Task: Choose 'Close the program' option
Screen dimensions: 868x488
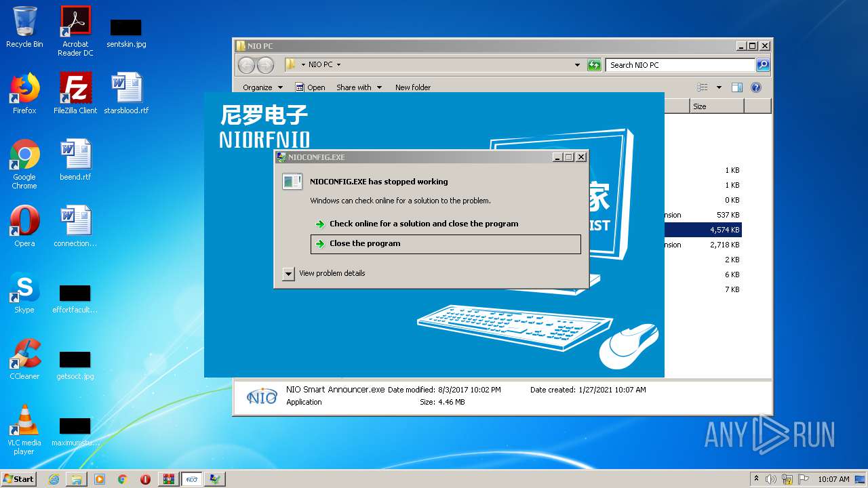Action: 446,244
